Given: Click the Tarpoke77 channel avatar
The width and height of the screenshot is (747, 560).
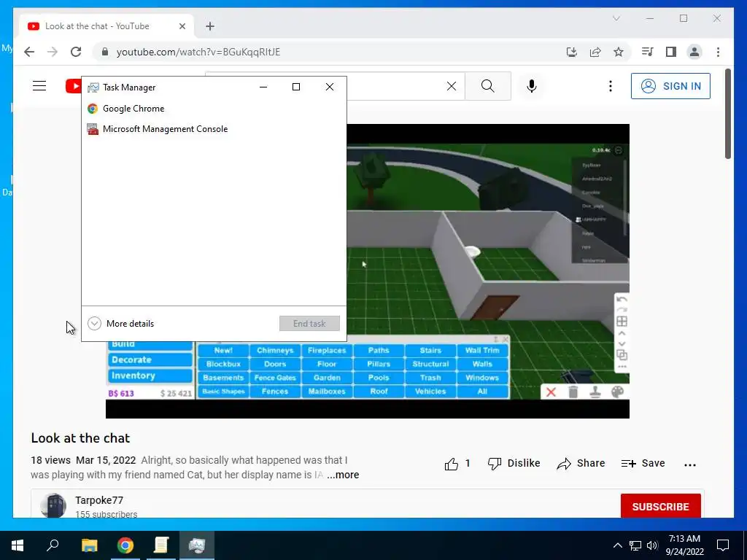Looking at the screenshot, I should click(53, 505).
